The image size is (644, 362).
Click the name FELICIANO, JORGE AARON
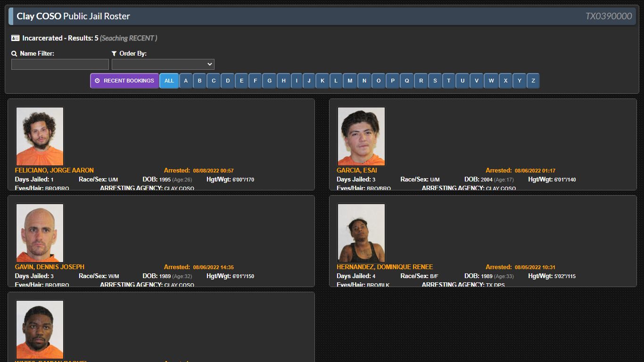click(54, 170)
